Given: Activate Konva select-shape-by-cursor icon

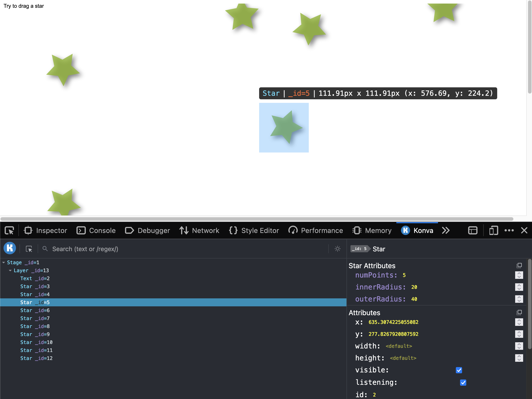Looking at the screenshot, I should click(x=29, y=249).
